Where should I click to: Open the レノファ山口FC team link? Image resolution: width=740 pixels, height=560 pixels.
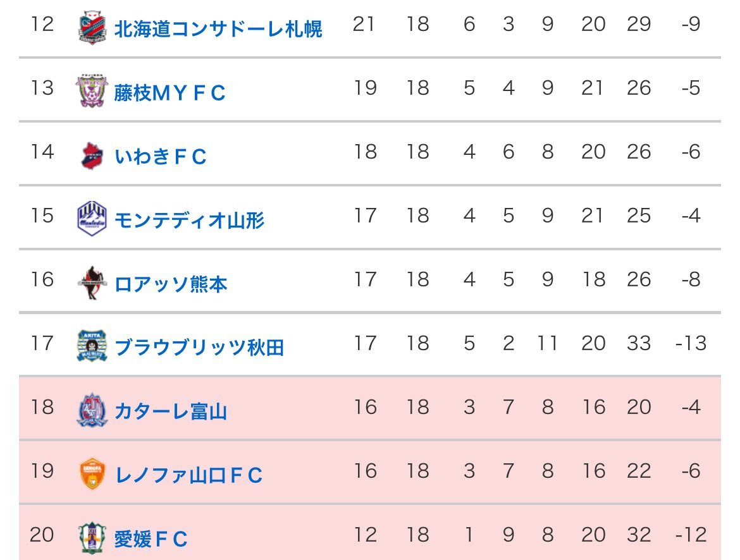(188, 475)
